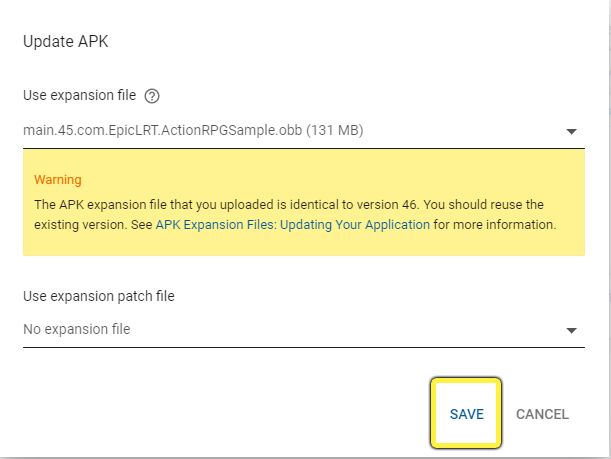Click the '(131 MB)' file size text
The image size is (611, 459).
pos(335,130)
